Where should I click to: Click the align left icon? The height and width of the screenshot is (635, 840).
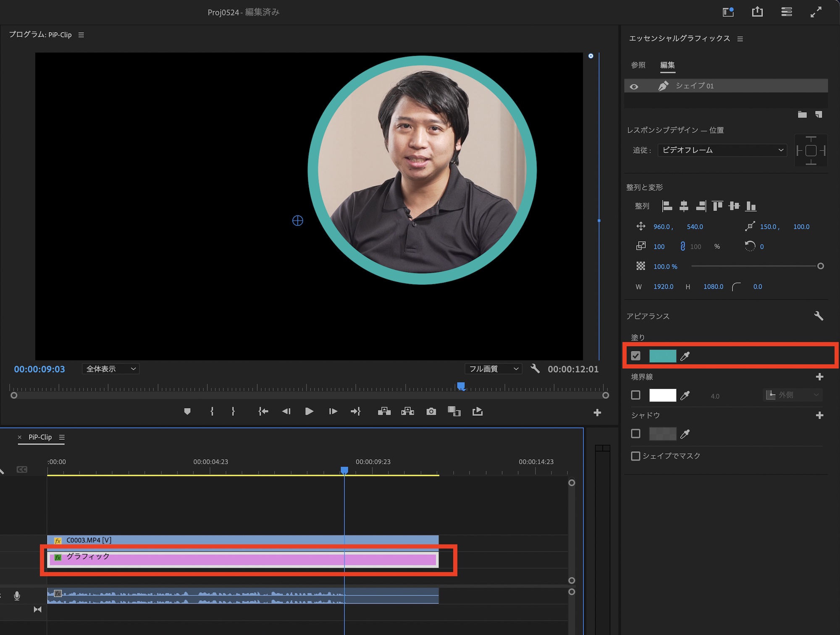click(x=667, y=206)
